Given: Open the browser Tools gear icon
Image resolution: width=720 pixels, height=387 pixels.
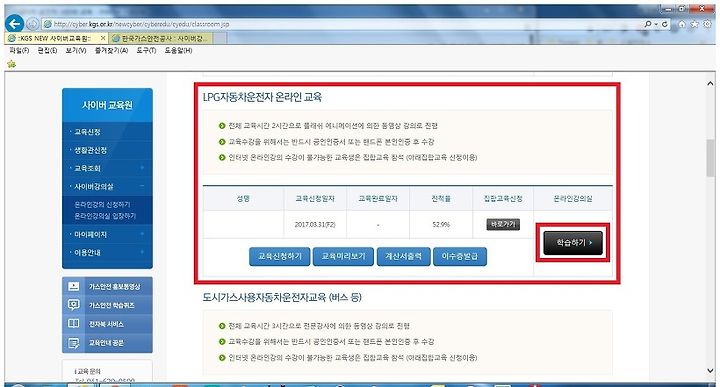Looking at the screenshot, I should pyautogui.click(x=708, y=24).
